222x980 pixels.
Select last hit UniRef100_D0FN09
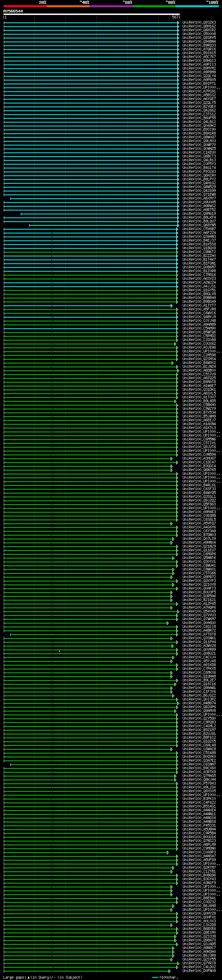[199, 971]
